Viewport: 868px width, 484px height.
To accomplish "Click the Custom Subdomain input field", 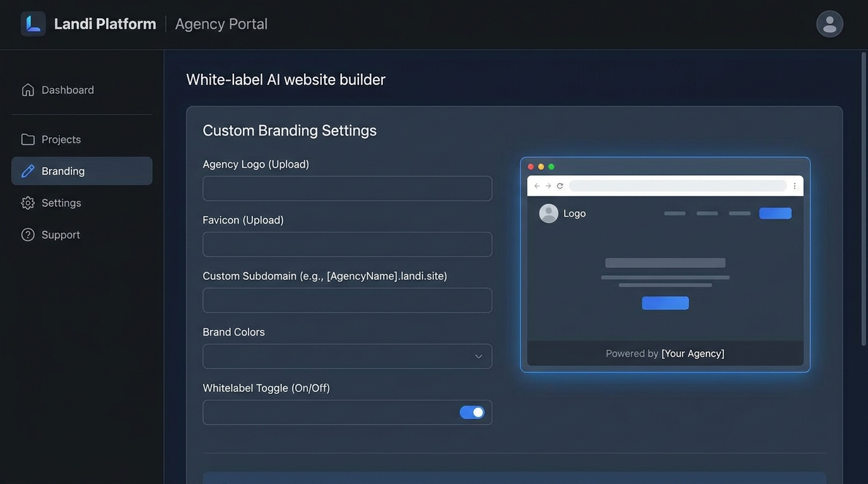I will 347,301.
